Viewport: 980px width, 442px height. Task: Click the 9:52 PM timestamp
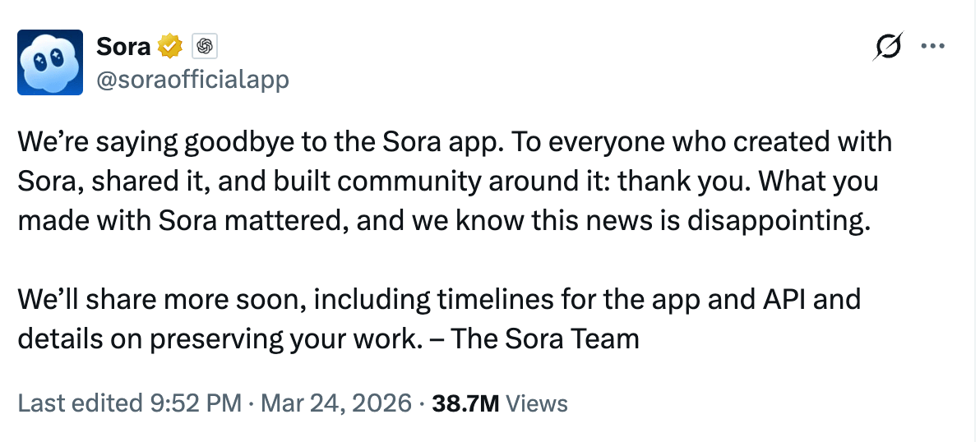pyautogui.click(x=184, y=403)
